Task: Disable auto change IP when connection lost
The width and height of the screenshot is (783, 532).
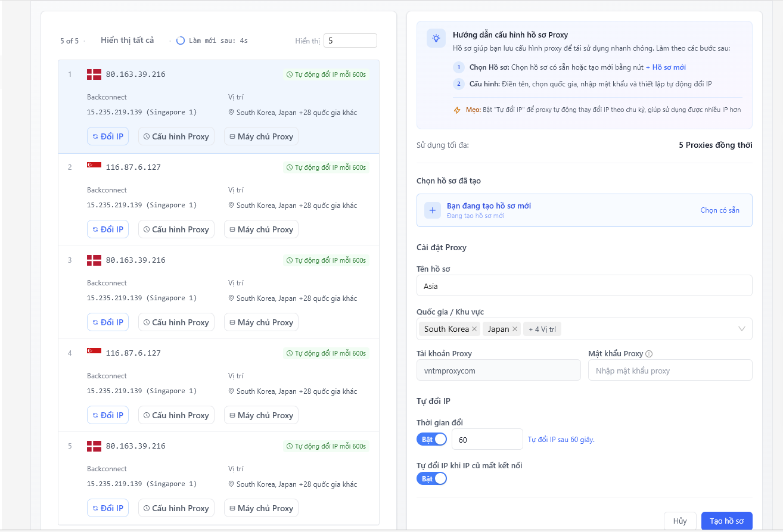Action: [x=431, y=478]
